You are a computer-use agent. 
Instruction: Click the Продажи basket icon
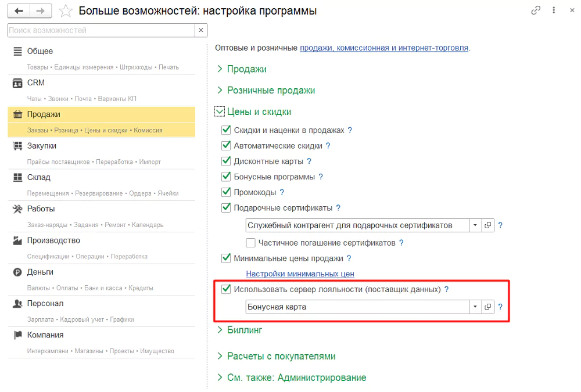[x=17, y=114]
